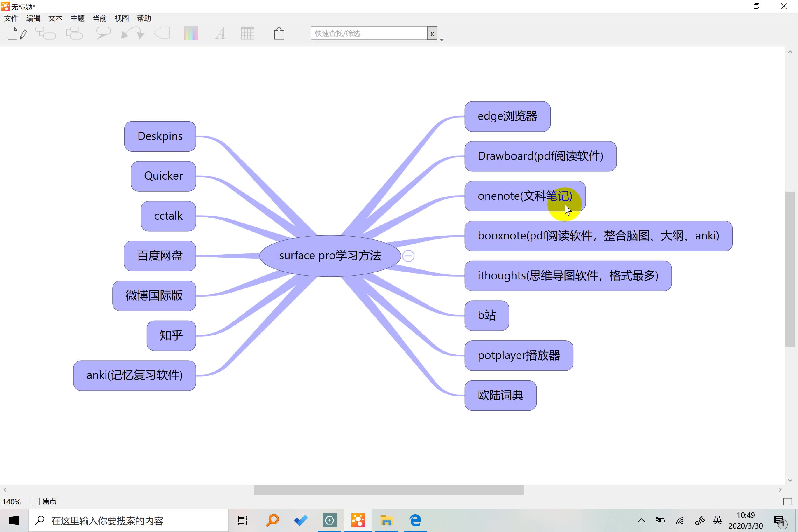Click the horizontal scrollbar right arrow
Screen dimensions: 798x532
[780, 490]
